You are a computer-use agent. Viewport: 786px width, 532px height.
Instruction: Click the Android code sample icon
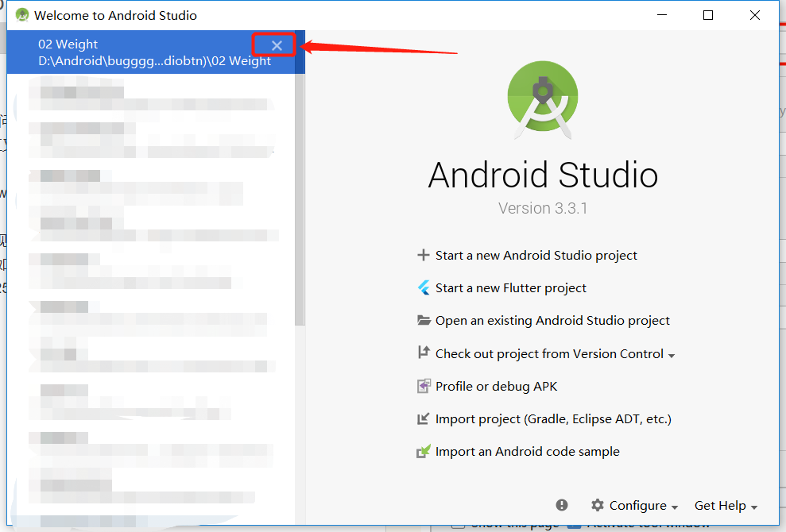tap(424, 451)
